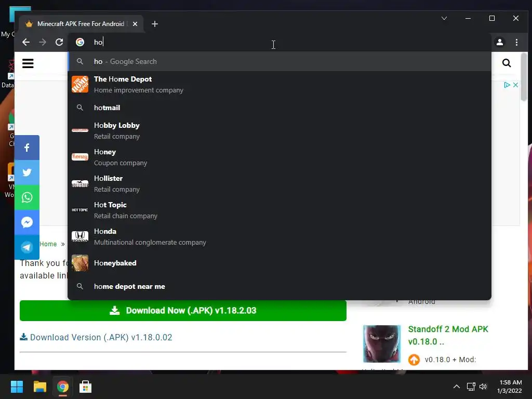532x399 pixels.
Task: Reload the current page
Action: coord(59,42)
